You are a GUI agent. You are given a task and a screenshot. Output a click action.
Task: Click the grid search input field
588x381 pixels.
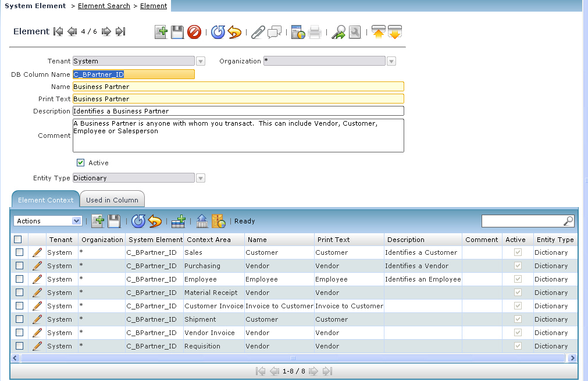523,221
